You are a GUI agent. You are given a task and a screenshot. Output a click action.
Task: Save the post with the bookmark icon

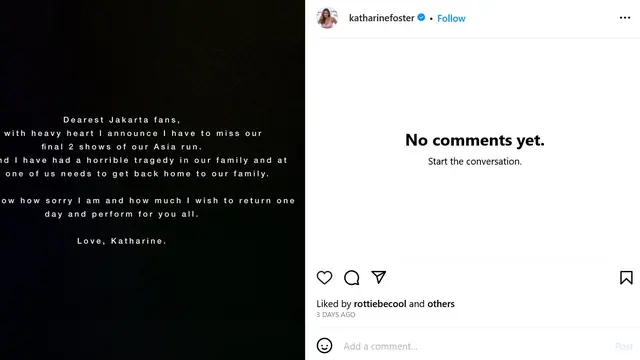626,278
